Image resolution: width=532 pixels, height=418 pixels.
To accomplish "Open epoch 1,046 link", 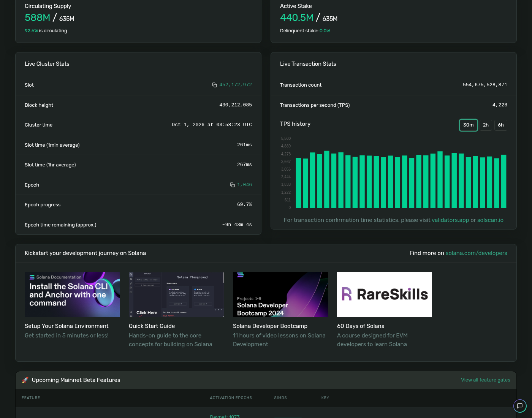I will tap(244, 185).
